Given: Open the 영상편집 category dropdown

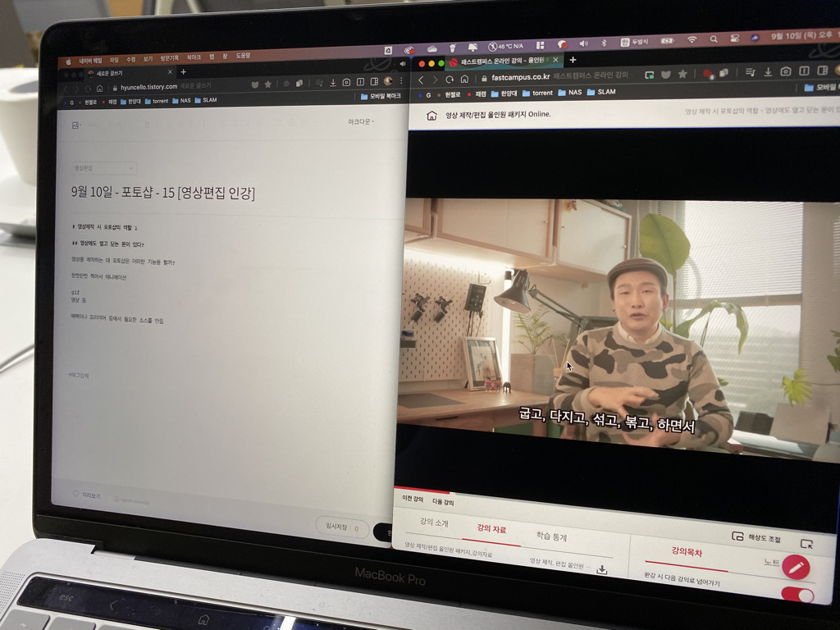Looking at the screenshot, I should pyautogui.click(x=104, y=168).
